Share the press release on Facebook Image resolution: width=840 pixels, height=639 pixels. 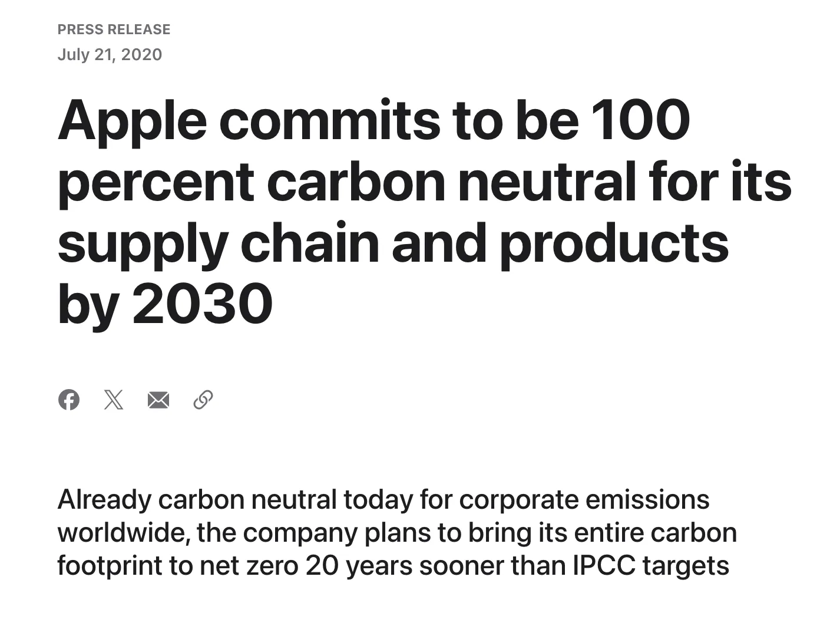70,400
